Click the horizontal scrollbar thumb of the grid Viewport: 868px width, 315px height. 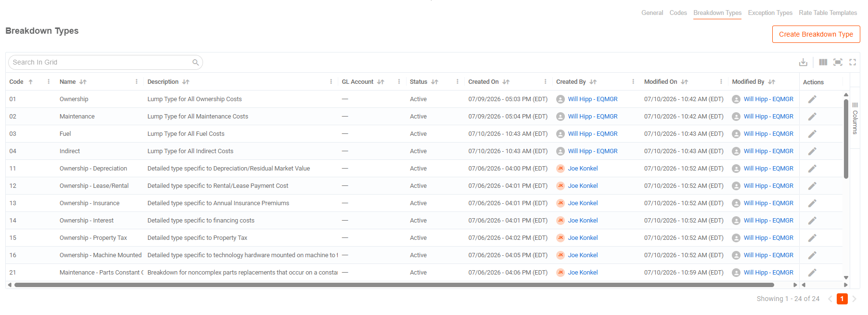click(x=393, y=285)
